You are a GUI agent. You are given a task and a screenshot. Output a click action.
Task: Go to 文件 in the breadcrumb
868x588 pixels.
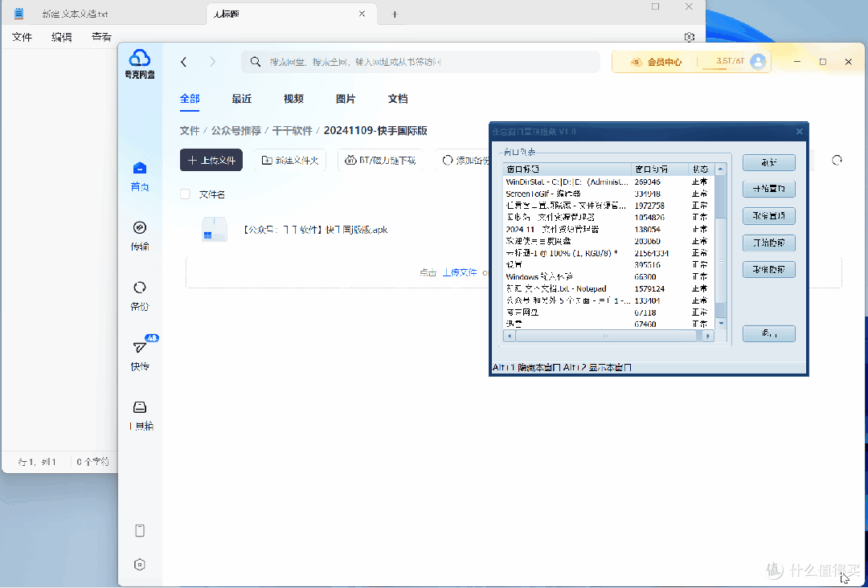pyautogui.click(x=190, y=131)
